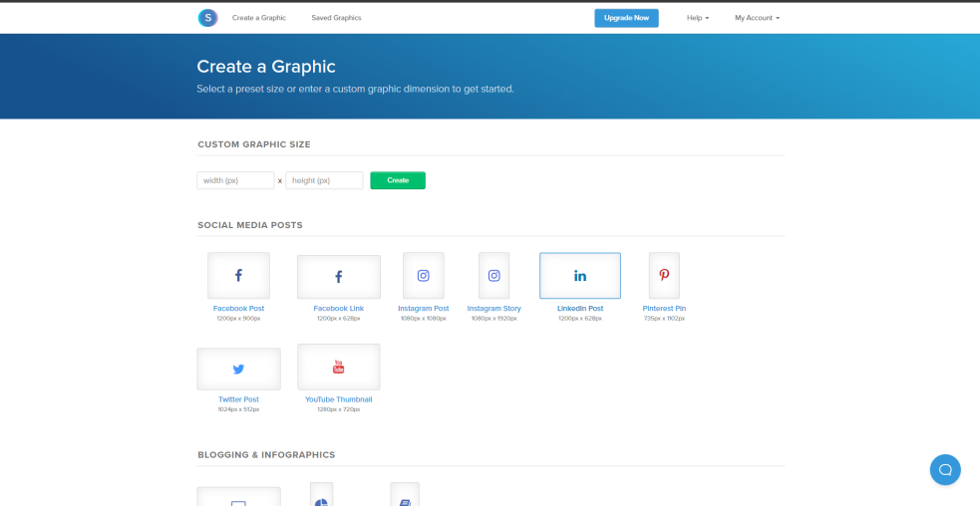Viewport: 980px width, 506px height.
Task: Expand the Help dropdown menu
Action: [x=698, y=18]
